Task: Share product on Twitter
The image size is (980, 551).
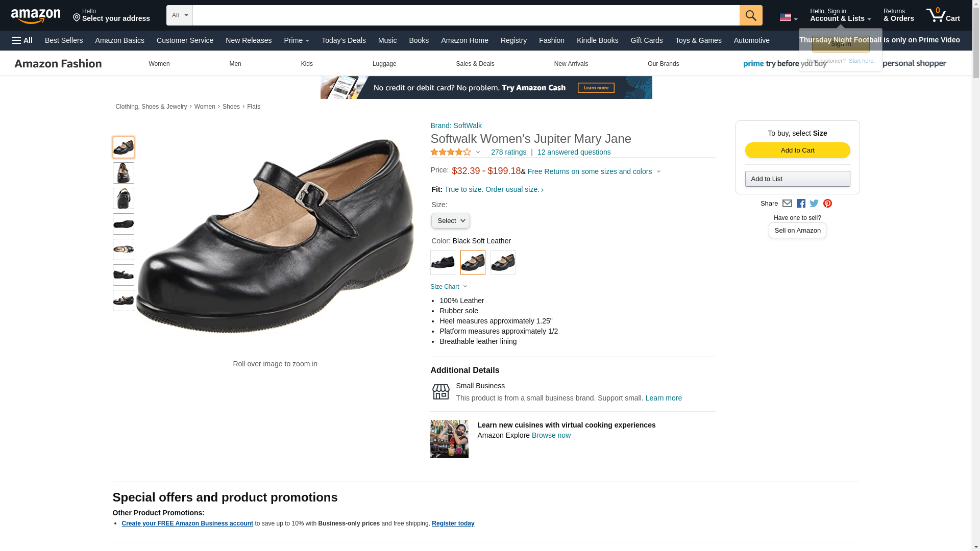Action: pos(814,204)
